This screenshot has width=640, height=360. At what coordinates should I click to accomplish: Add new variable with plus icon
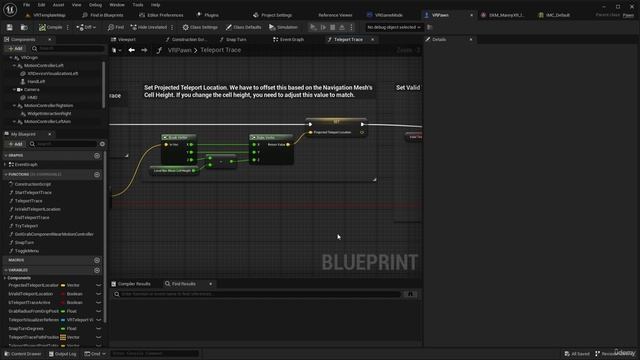(97, 270)
